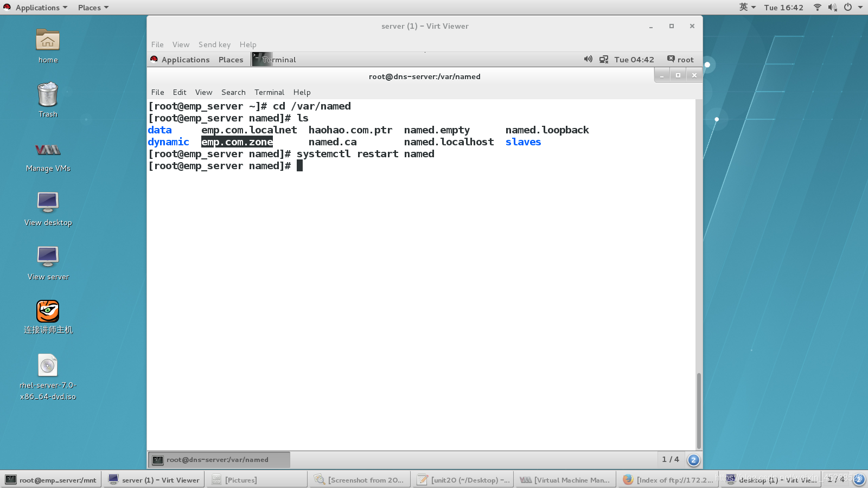Click the host Wi-Fi status icon
Screen dimensions: 868x488
817,7
